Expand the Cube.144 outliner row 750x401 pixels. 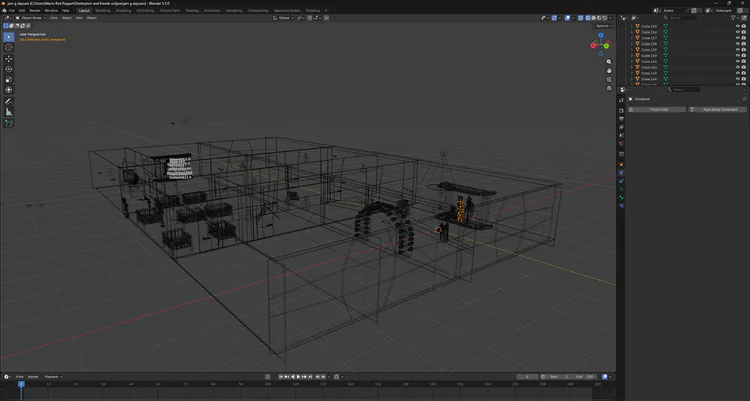[x=632, y=79]
